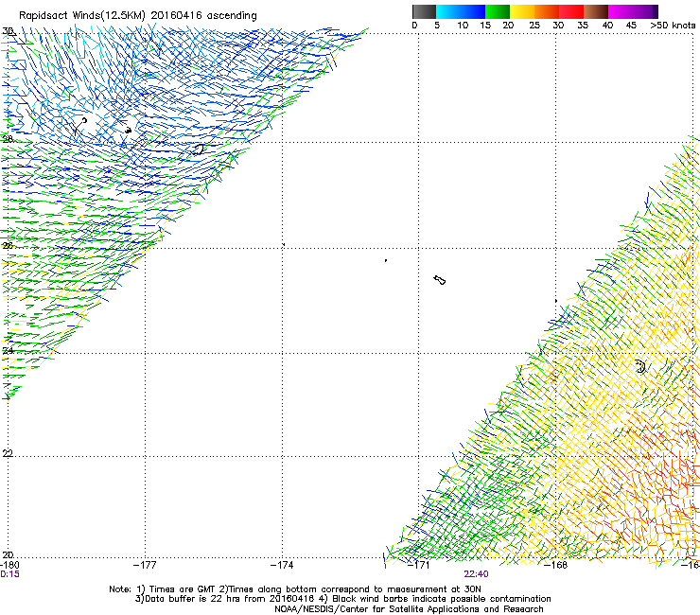Click the latitude label '22' on left axis
700x615 pixels.
(x=8, y=453)
